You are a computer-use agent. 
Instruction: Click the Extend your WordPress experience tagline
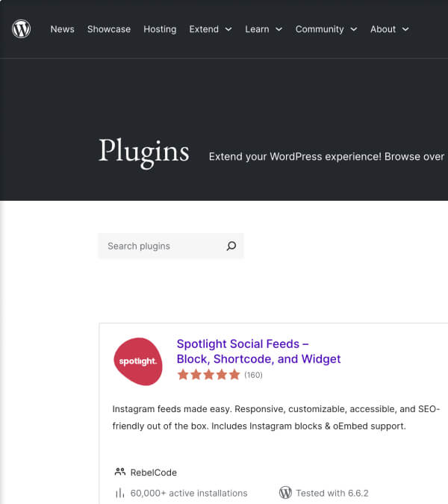pos(326,157)
